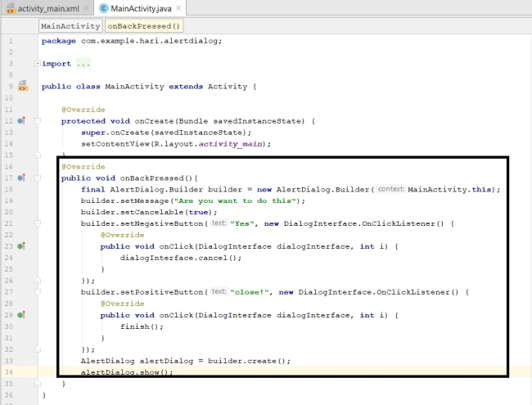Click the text: hint before "Yes"
The height and width of the screenshot is (405, 532).
[x=219, y=223]
